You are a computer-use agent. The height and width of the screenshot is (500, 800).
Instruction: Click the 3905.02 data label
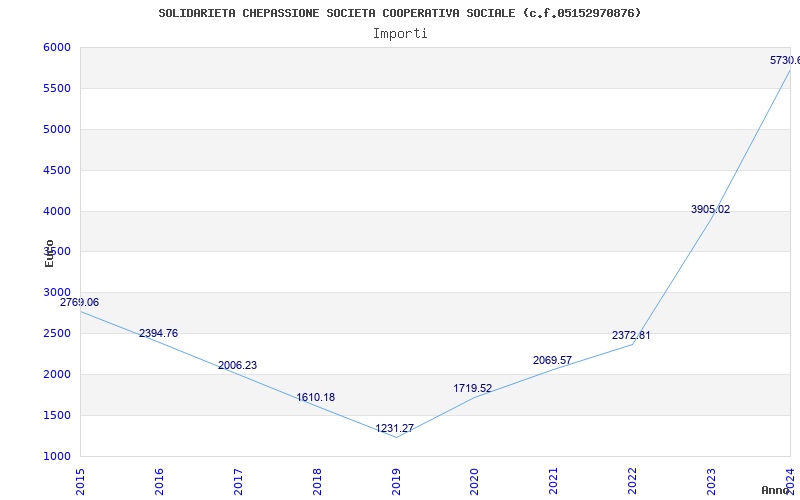pos(710,209)
